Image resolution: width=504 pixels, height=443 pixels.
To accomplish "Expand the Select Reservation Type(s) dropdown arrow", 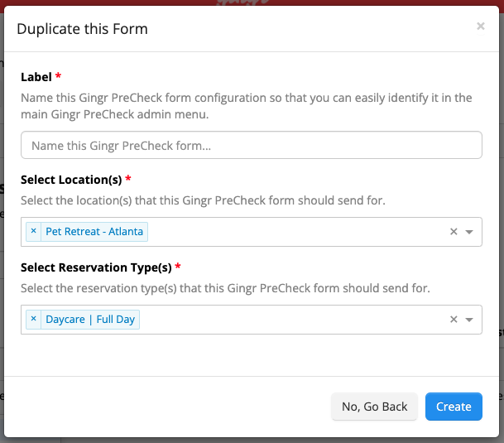I will click(x=469, y=320).
